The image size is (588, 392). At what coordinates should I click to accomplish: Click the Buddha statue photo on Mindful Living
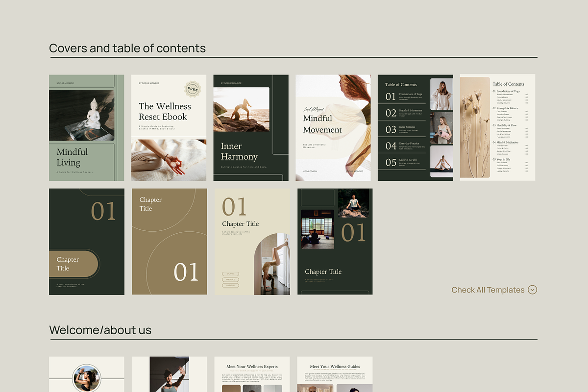coord(82,115)
